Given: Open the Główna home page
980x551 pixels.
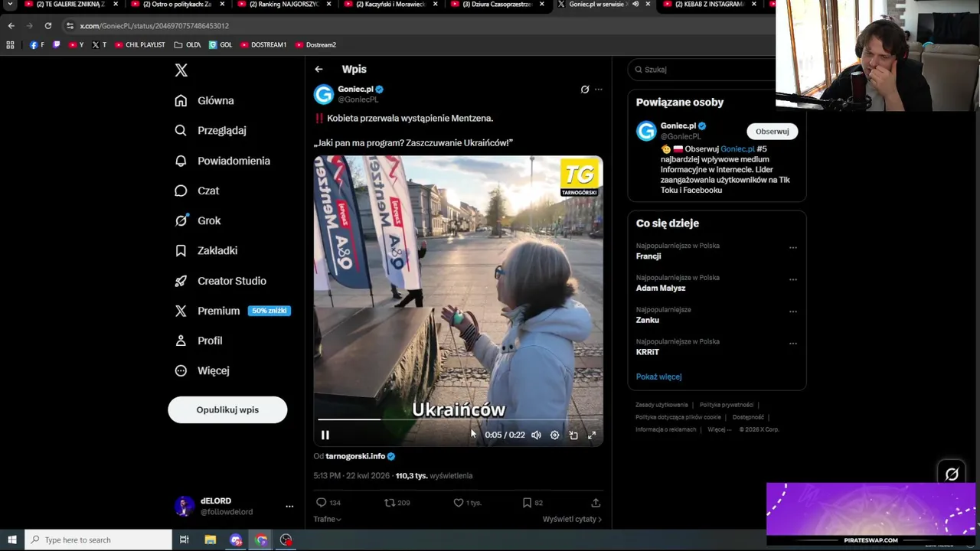Looking at the screenshot, I should click(204, 100).
